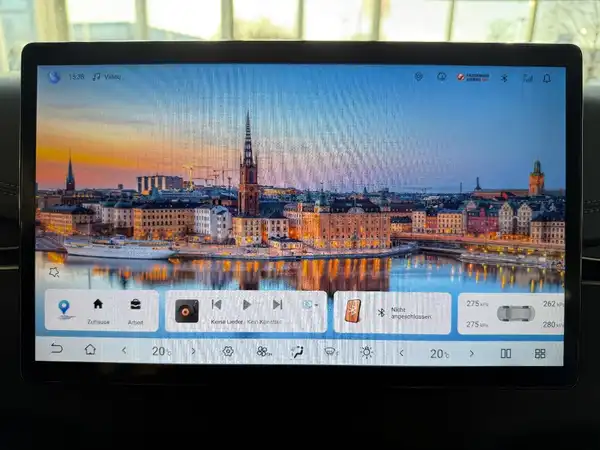Skip to previous track

[217, 304]
